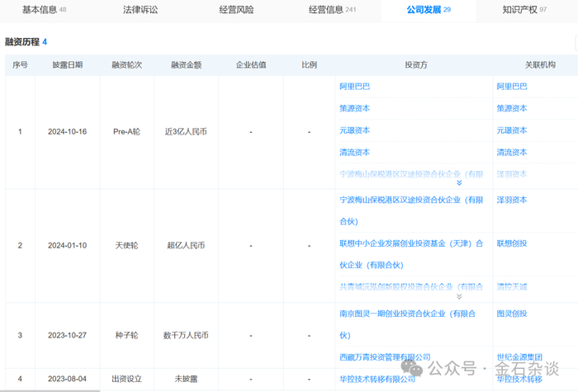Viewport: 578px width, 392px height.
Task: Select the 融资金额 column header
Action: coord(186,65)
